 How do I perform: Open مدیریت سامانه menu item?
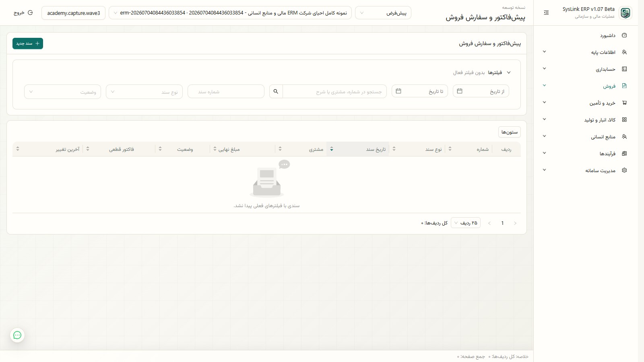[586, 171]
